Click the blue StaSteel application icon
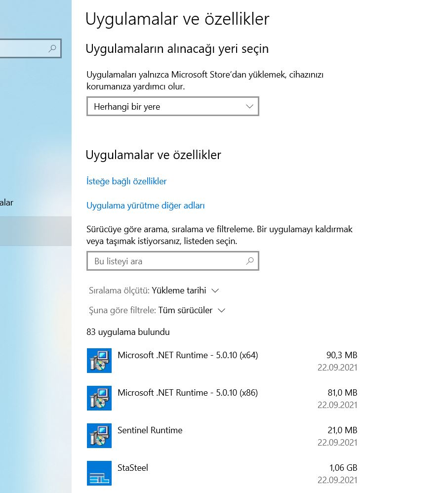Image resolution: width=448 pixels, height=493 pixels. (x=99, y=473)
